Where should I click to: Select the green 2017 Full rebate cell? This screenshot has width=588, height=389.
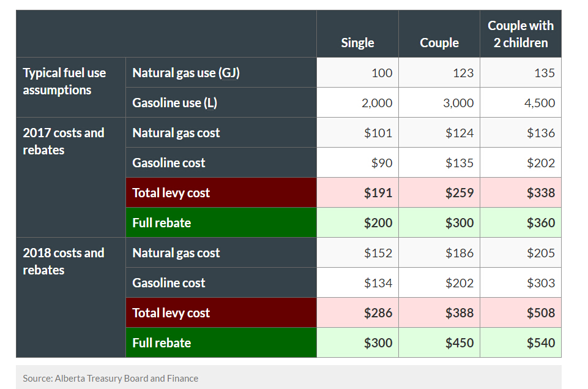coord(221,222)
